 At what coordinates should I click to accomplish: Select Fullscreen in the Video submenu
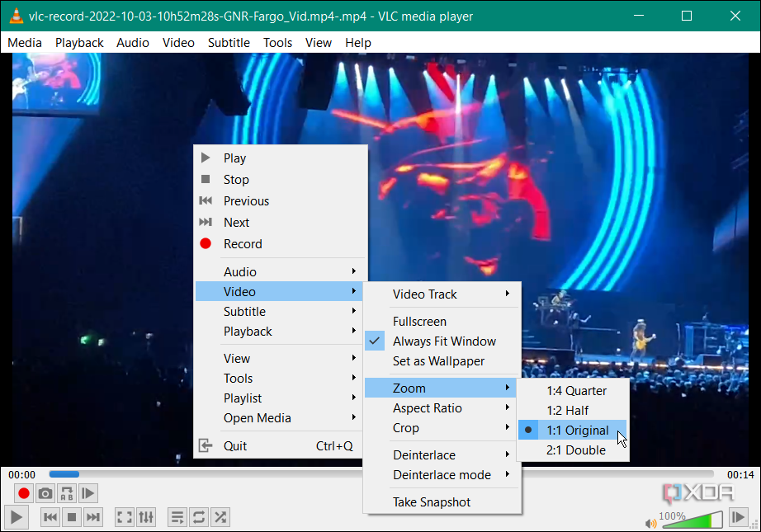point(442,322)
